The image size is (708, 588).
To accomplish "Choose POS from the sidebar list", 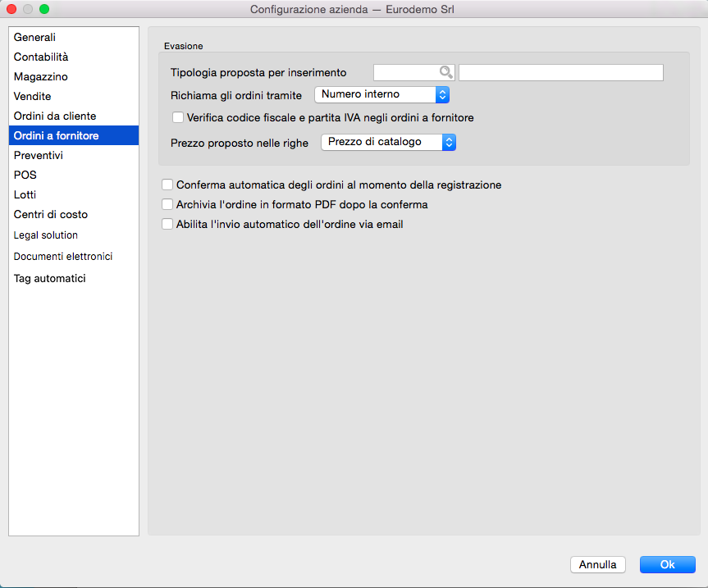I will 25,175.
